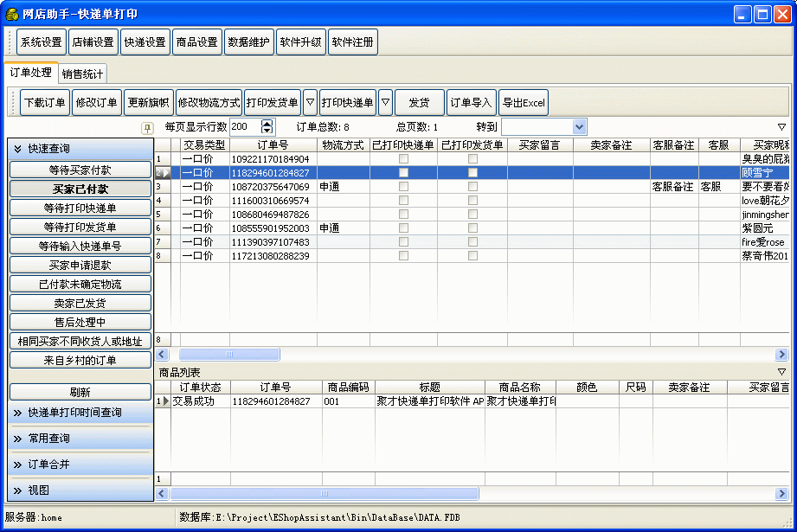Viewport: 797px width, 532px height.
Task: Open 快递设置 settings
Action: 145,42
